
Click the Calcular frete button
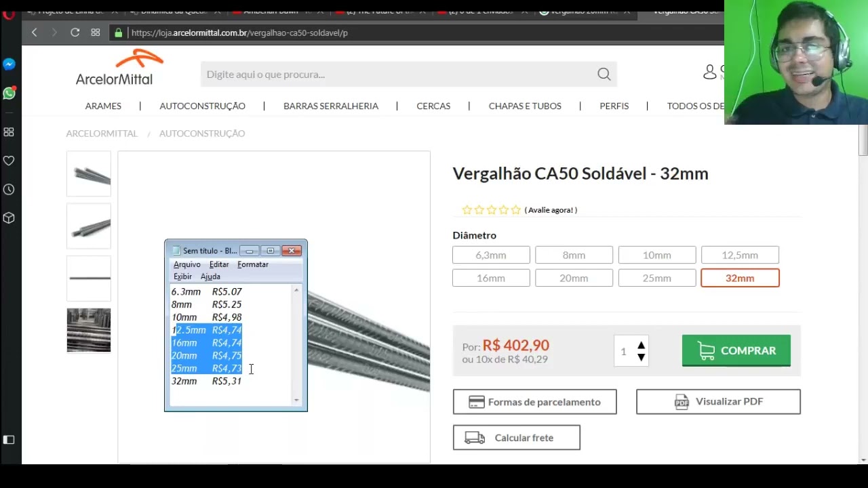coord(517,438)
